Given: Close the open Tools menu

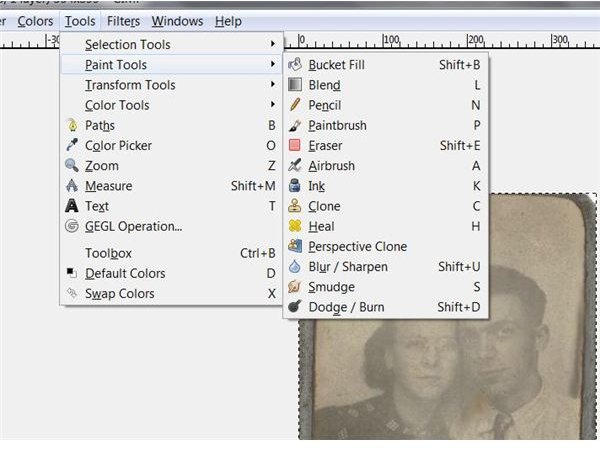Looking at the screenshot, I should (80, 21).
